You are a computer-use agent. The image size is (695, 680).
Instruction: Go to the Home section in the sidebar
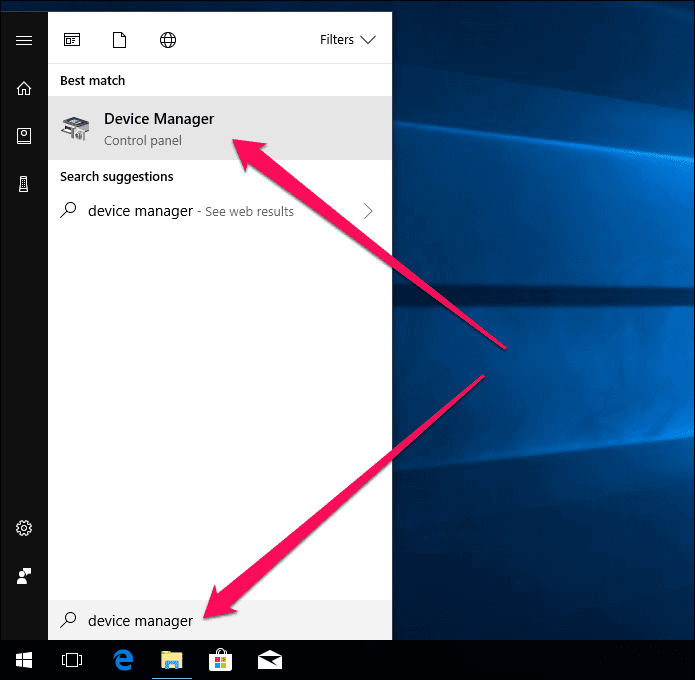coord(24,88)
